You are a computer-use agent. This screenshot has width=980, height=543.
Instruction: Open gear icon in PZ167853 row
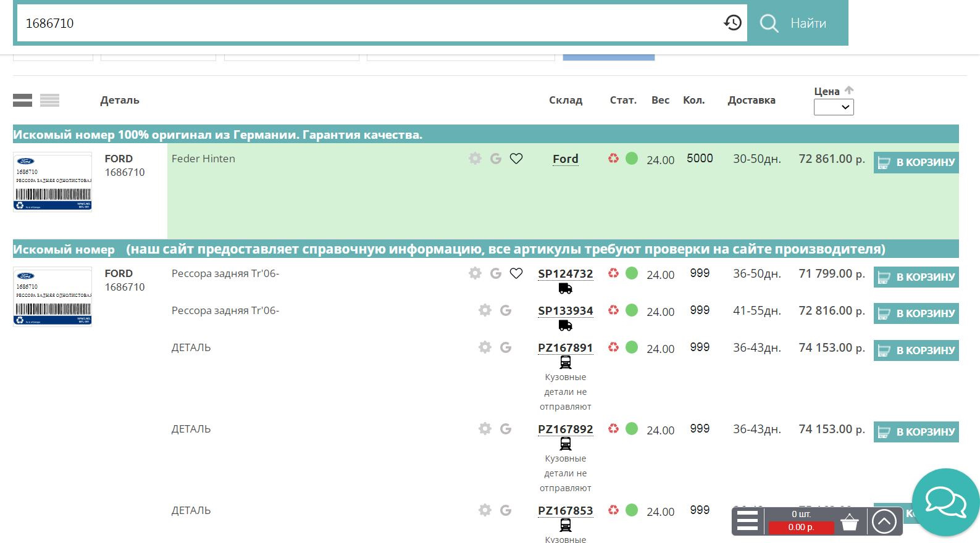click(485, 510)
